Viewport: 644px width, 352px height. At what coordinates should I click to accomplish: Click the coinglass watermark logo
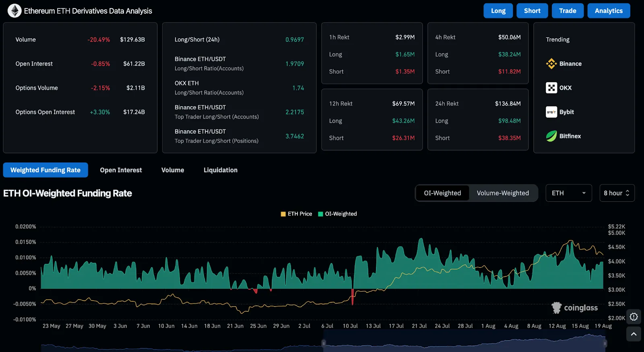(x=575, y=308)
